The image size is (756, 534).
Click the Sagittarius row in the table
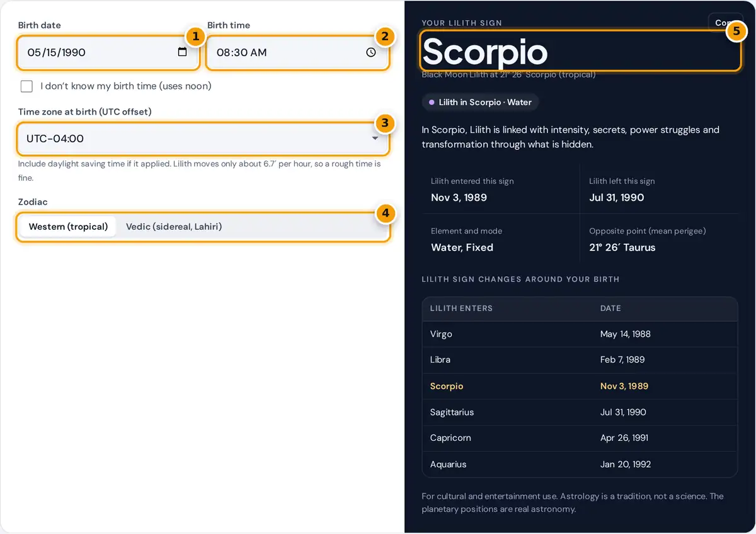[580, 412]
